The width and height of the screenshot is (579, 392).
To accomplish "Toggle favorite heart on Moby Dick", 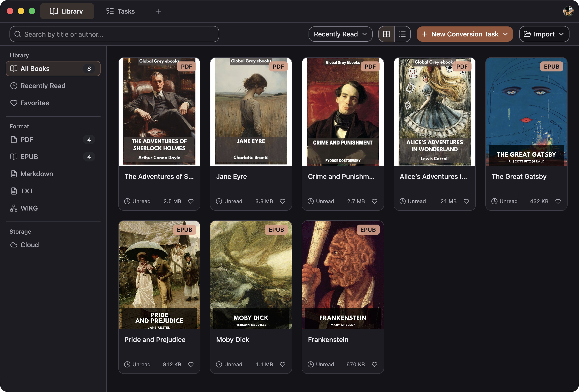I will tap(283, 364).
